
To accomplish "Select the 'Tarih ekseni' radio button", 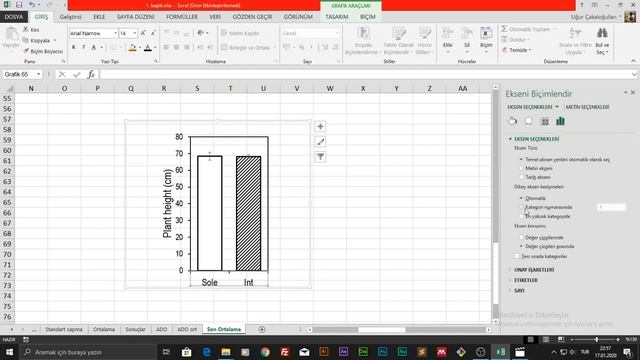I will coord(521,177).
